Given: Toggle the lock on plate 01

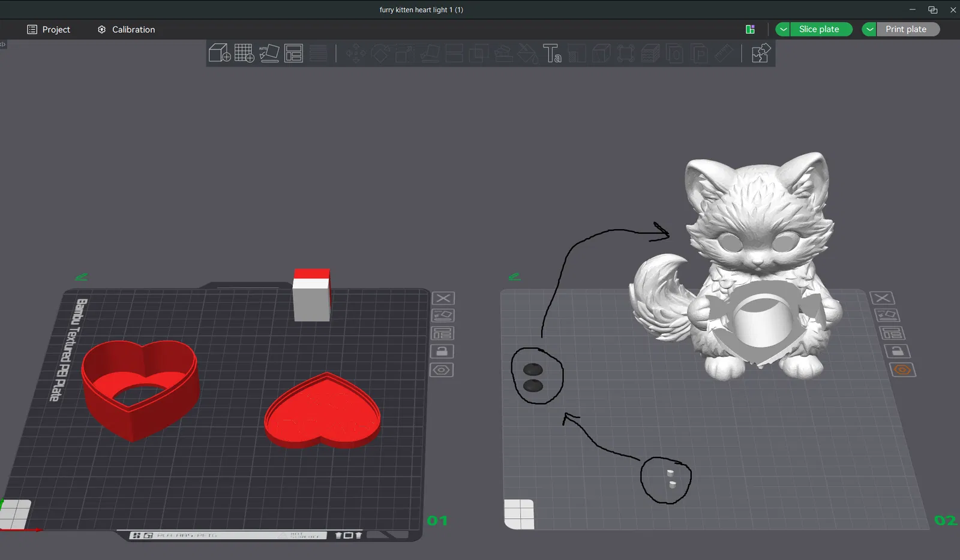Looking at the screenshot, I should click(x=442, y=351).
